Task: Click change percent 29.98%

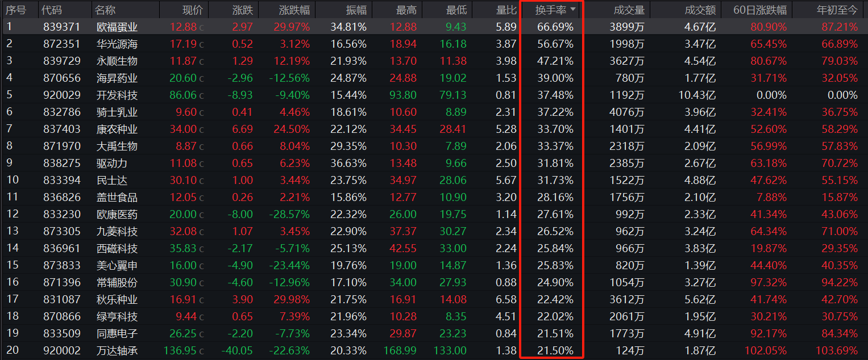Action: 292,299
